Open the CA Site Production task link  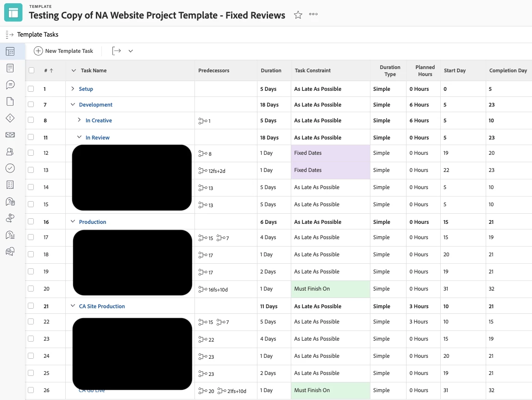coord(102,306)
